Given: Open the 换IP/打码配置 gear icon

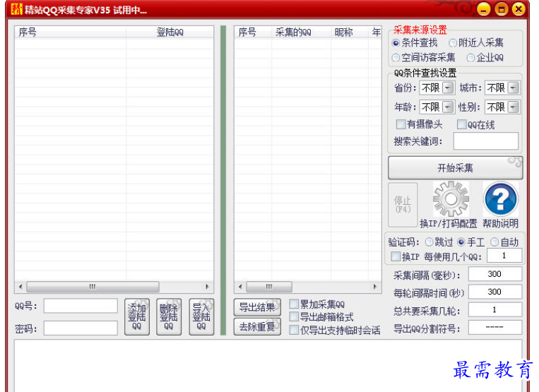Looking at the screenshot, I should 451,199.
